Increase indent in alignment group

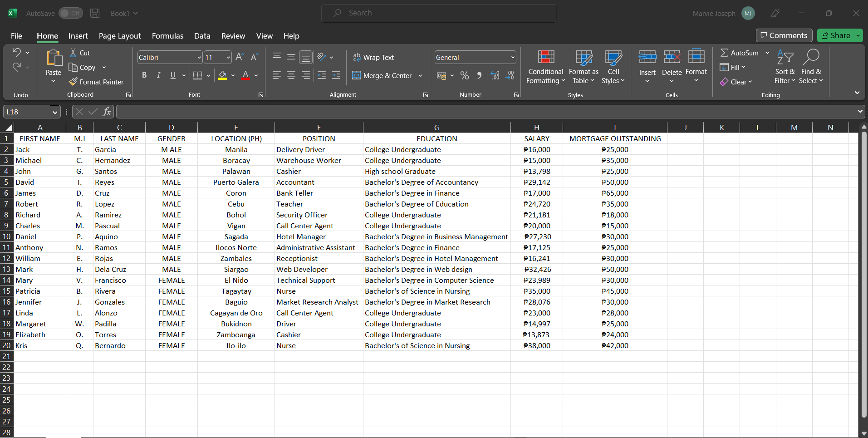336,75
